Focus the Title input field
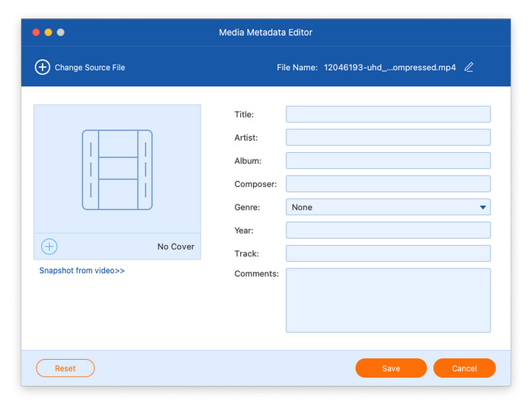Image resolution: width=532 pixels, height=410 pixels. point(388,114)
